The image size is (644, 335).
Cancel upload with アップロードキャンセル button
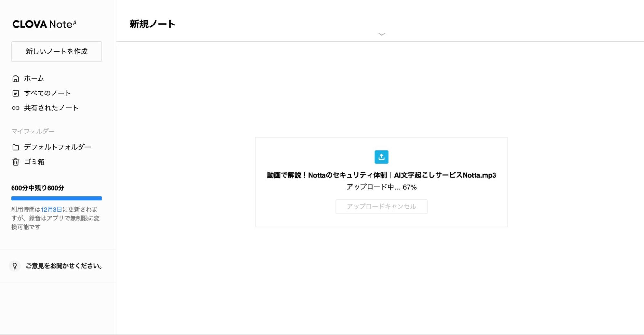381,207
